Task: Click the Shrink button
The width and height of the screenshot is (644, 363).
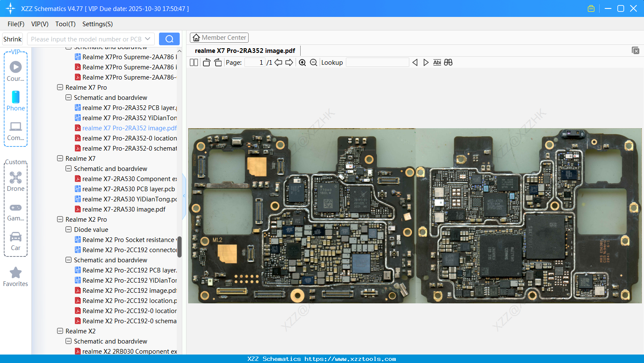Action: click(13, 39)
